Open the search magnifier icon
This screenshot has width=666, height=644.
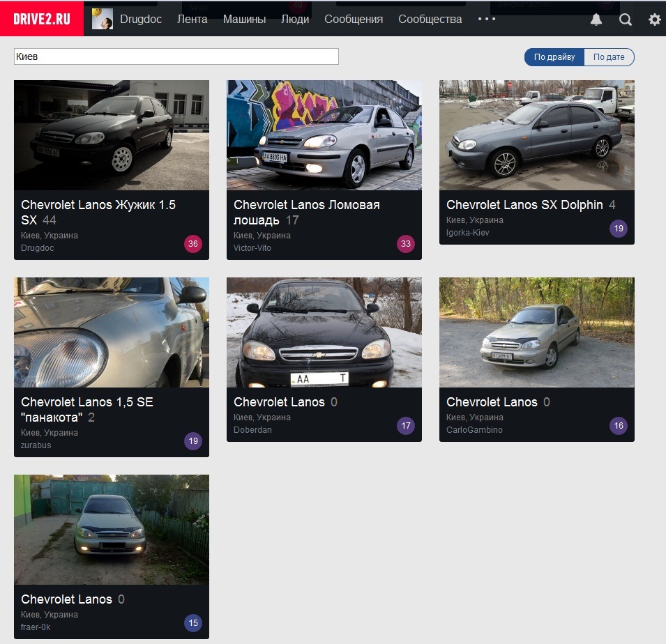click(x=626, y=20)
